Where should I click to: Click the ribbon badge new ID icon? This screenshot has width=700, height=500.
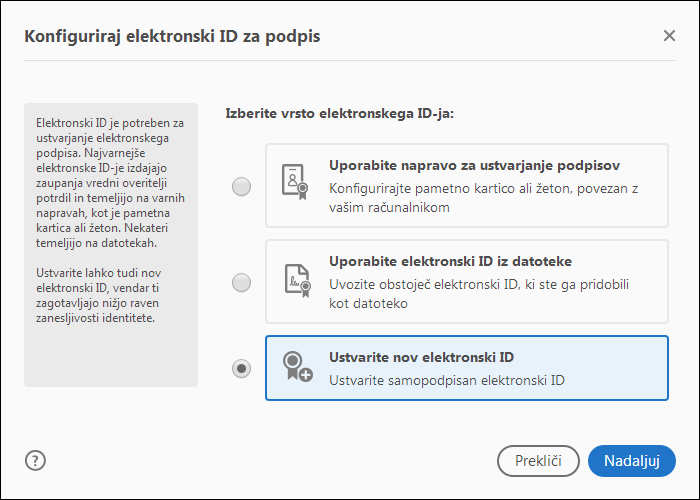click(296, 367)
